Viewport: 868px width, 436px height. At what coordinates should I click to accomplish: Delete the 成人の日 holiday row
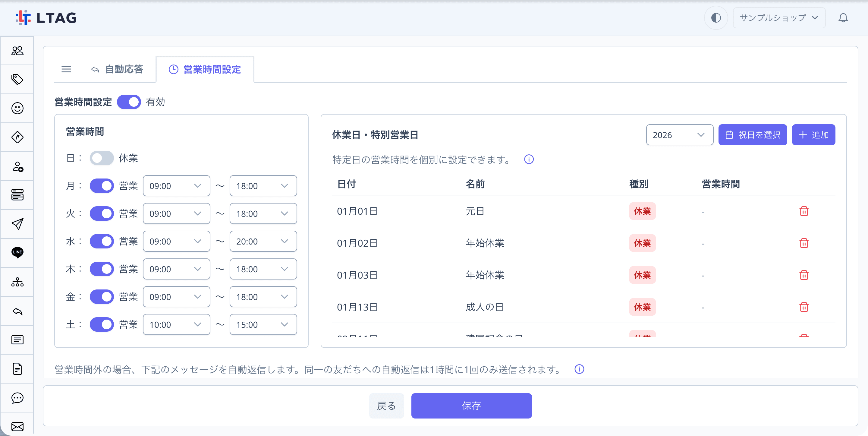(x=804, y=307)
